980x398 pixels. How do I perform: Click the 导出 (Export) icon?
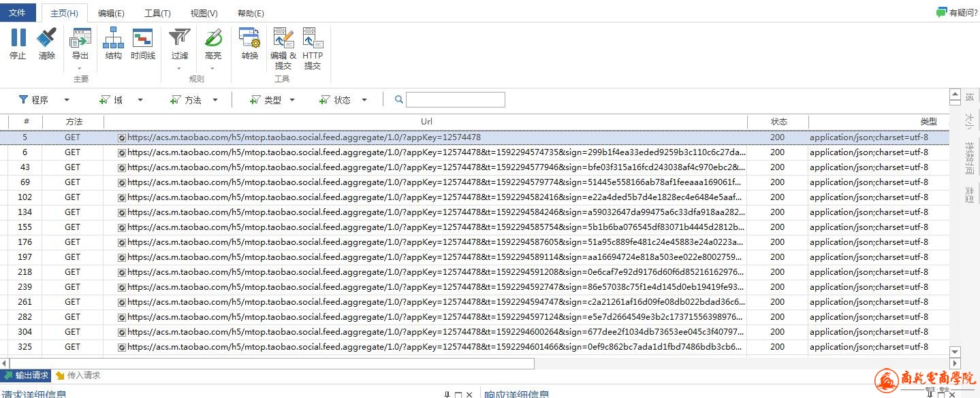point(80,37)
